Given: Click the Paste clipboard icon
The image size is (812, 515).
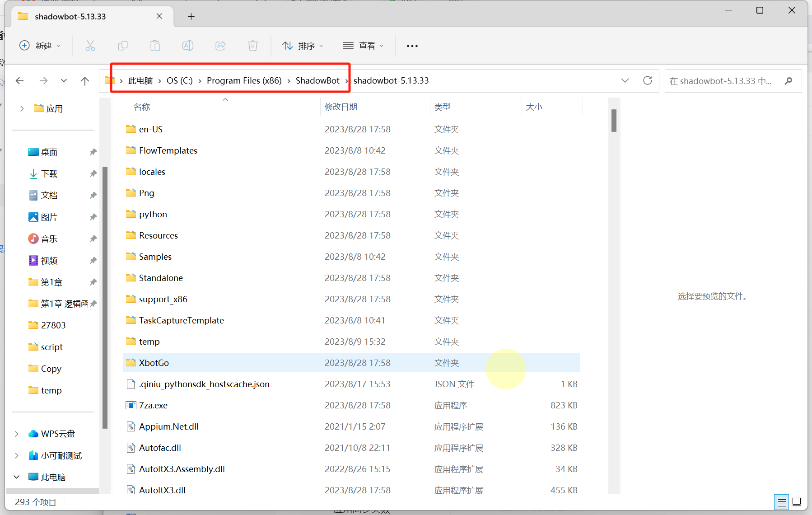Looking at the screenshot, I should point(155,46).
